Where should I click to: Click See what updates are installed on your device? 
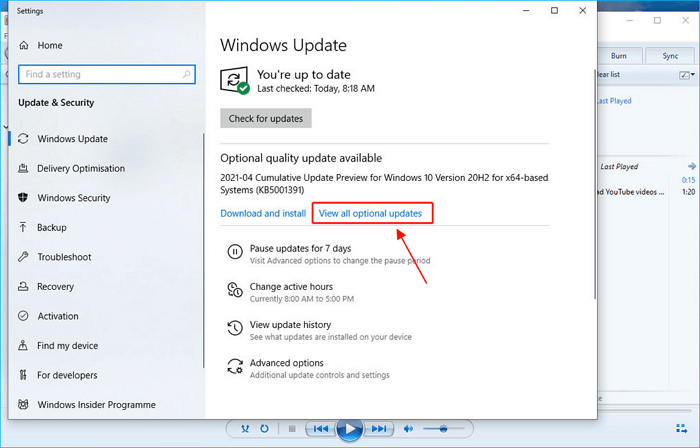(x=330, y=337)
